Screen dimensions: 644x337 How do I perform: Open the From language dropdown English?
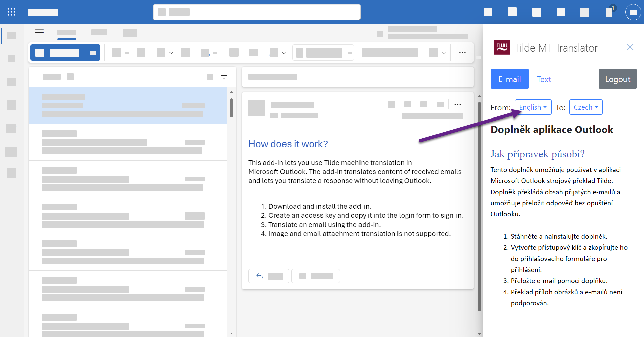coord(533,107)
